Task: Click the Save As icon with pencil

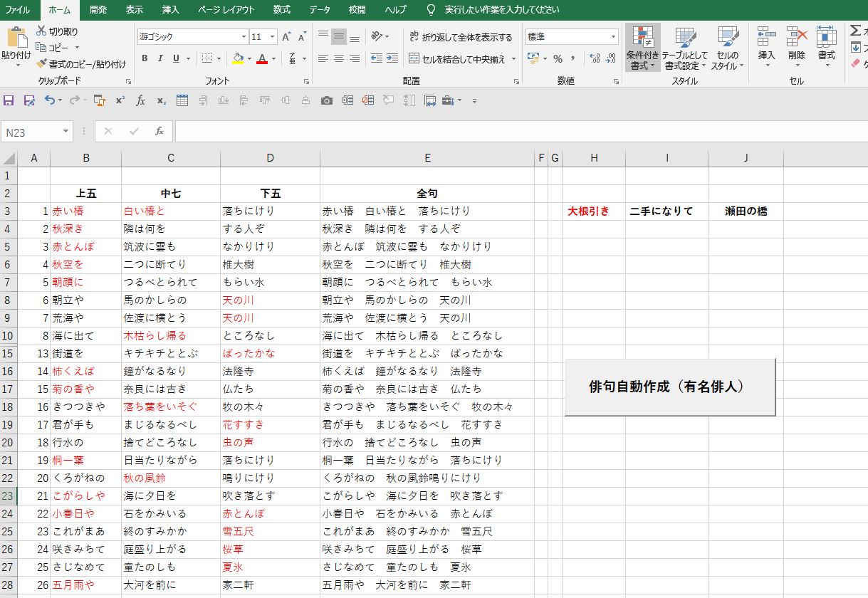Action: click(x=29, y=100)
